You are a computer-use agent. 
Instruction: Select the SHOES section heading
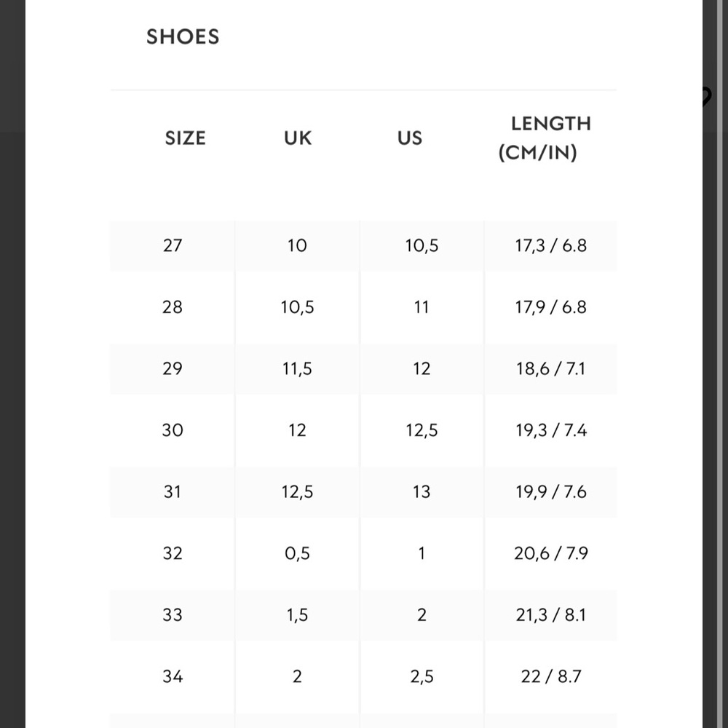(x=183, y=36)
